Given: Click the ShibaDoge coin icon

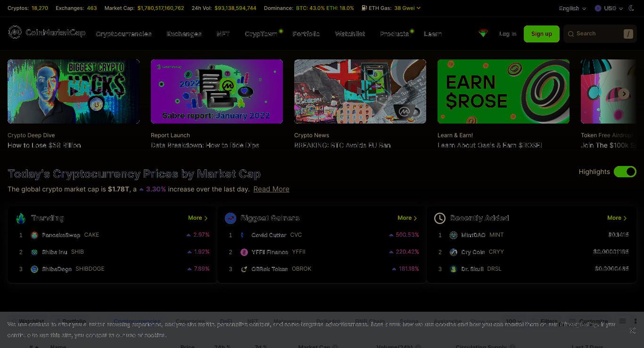Looking at the screenshot, I should [34, 269].
